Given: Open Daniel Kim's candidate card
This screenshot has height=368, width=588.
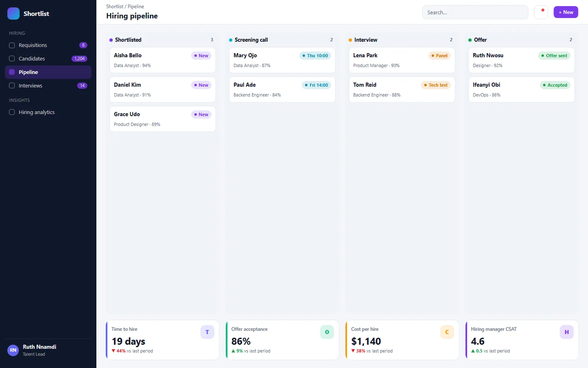Looking at the screenshot, I should click(162, 89).
